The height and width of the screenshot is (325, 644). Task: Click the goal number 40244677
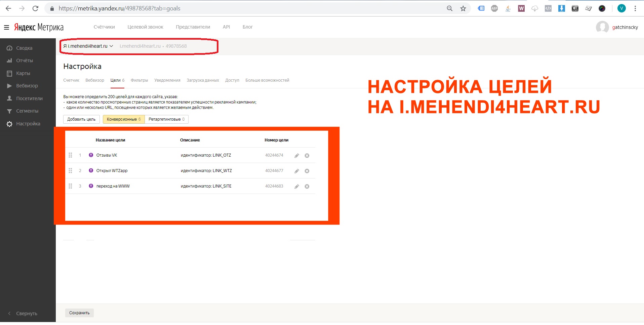[274, 171]
